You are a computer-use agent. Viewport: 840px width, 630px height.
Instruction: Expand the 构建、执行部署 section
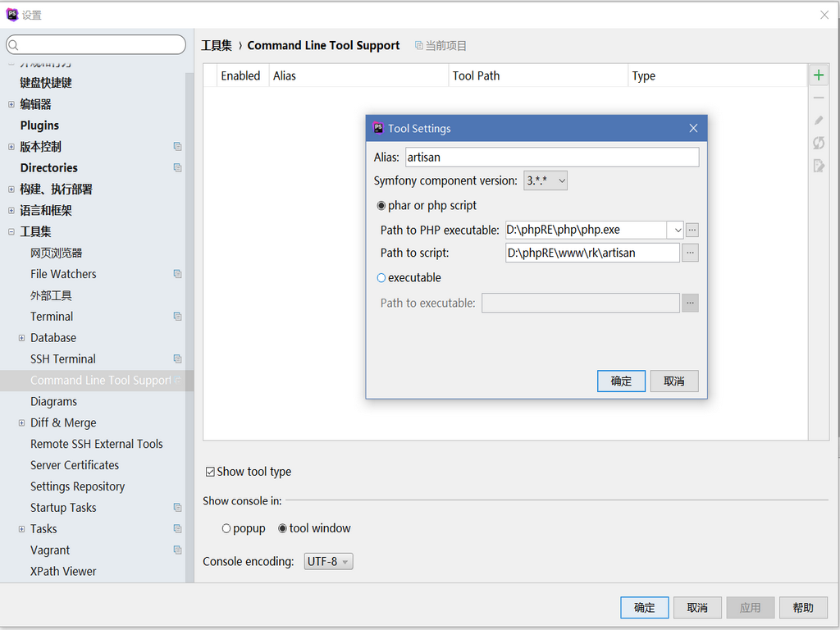point(11,189)
